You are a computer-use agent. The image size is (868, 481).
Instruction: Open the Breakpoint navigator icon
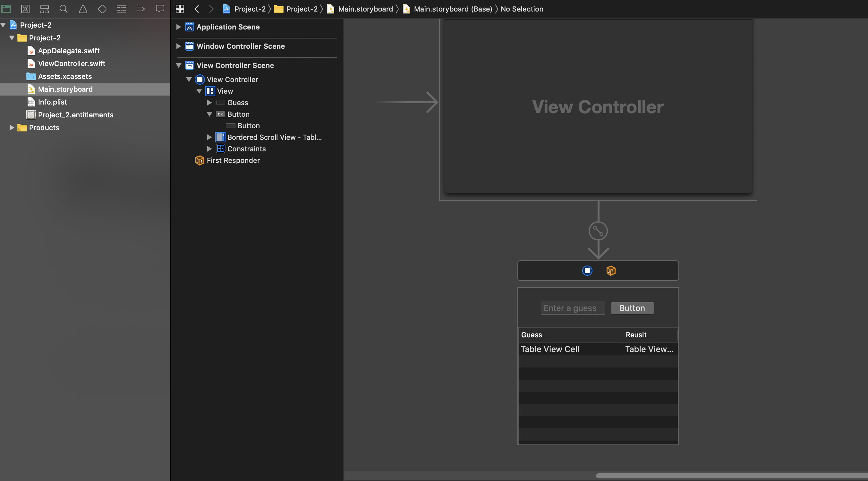click(140, 9)
